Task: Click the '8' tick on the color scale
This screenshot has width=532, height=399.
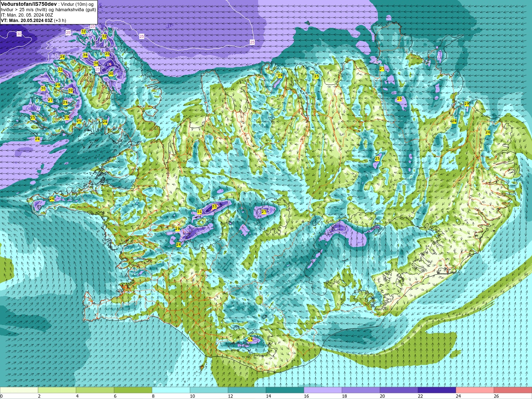Action: click(x=153, y=396)
